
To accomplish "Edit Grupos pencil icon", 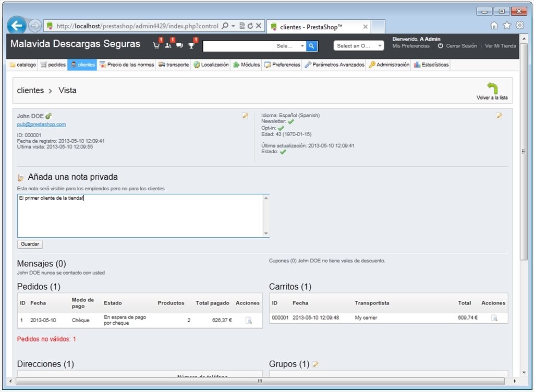I will pyautogui.click(x=315, y=364).
